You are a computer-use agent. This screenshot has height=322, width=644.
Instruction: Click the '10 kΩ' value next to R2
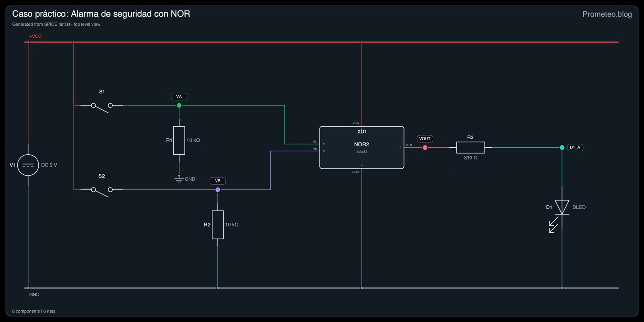232,225
